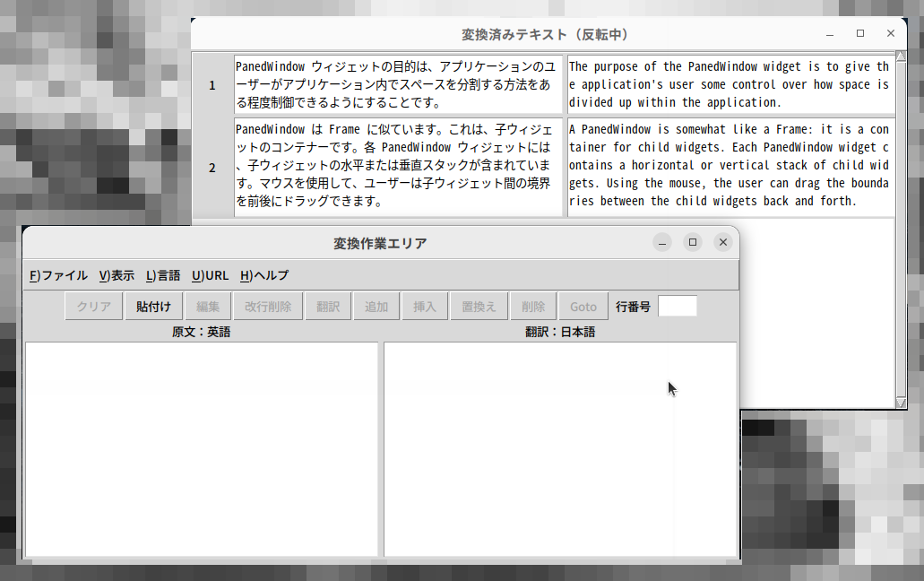Image resolution: width=924 pixels, height=581 pixels.
Task: Click the 置換え button
Action: [479, 307]
